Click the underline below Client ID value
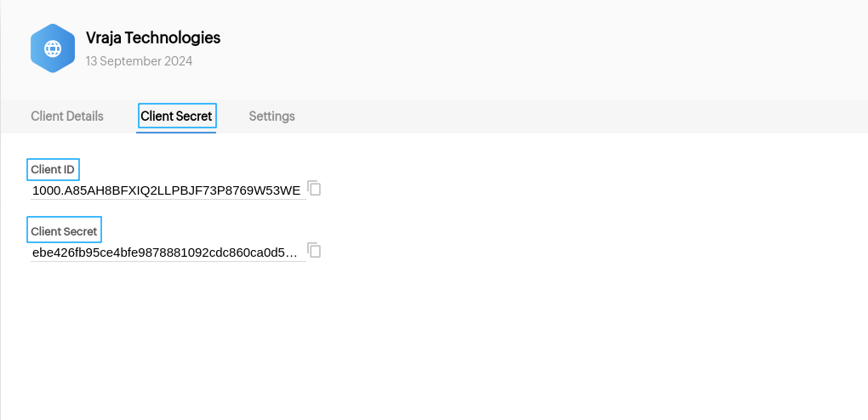Viewport: 868px width, 420px height. (x=168, y=199)
